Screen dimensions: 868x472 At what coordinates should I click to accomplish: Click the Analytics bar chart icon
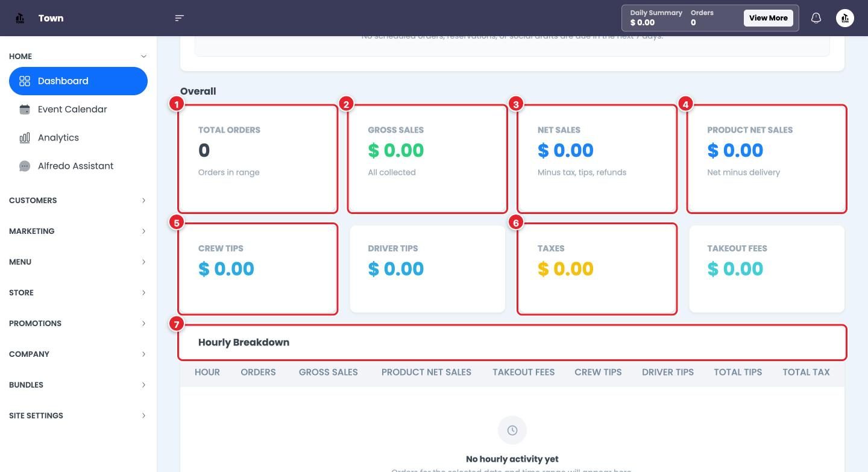pyautogui.click(x=25, y=137)
